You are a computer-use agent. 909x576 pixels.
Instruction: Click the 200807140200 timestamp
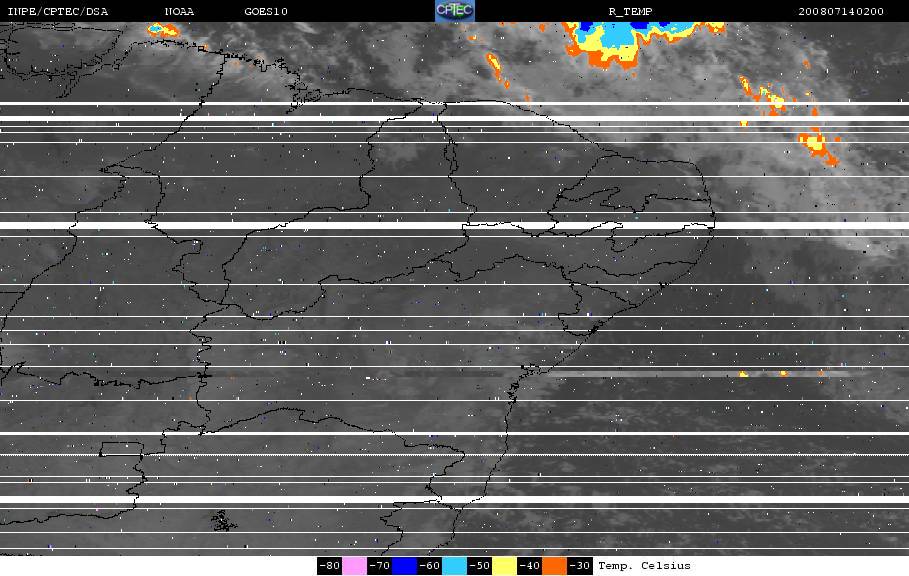[841, 12]
